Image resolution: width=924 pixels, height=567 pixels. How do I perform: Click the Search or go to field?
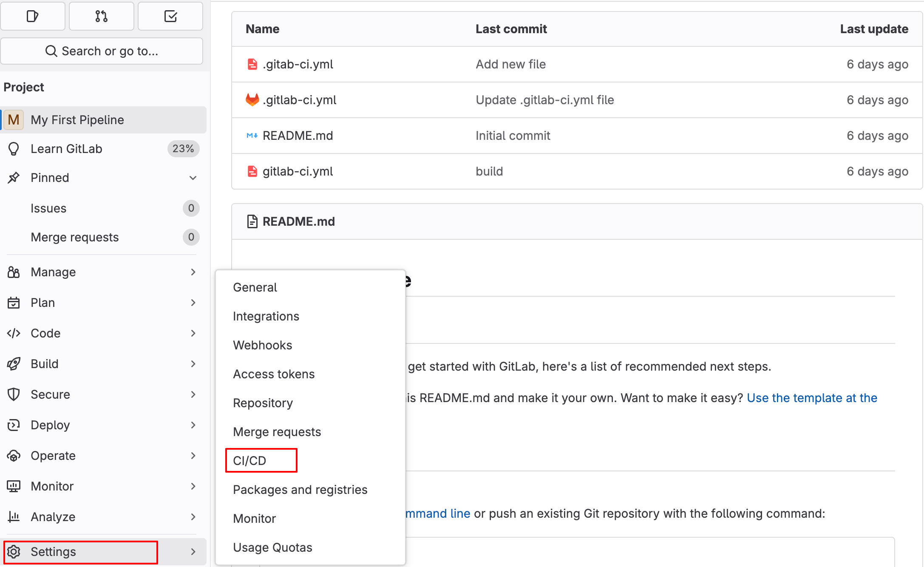coord(102,51)
